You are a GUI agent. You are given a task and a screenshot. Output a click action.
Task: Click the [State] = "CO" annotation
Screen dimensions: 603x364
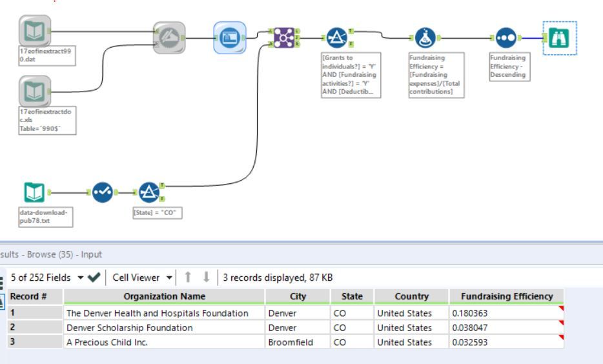[x=158, y=212]
